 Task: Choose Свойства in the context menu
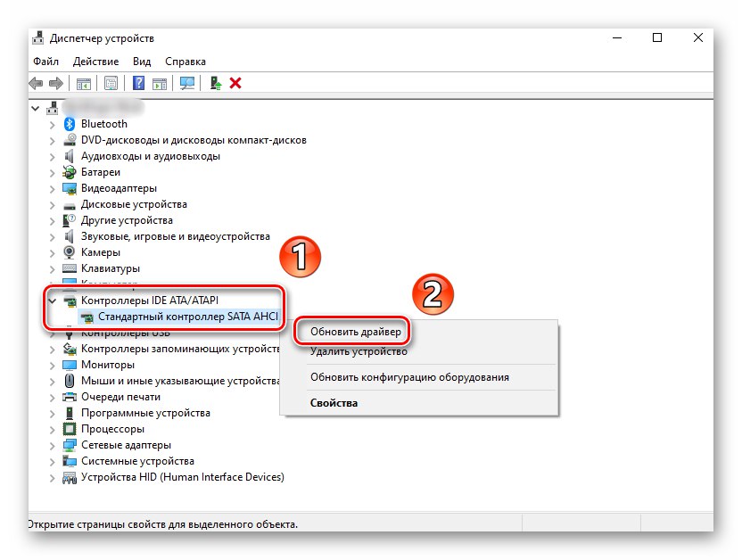[334, 403]
